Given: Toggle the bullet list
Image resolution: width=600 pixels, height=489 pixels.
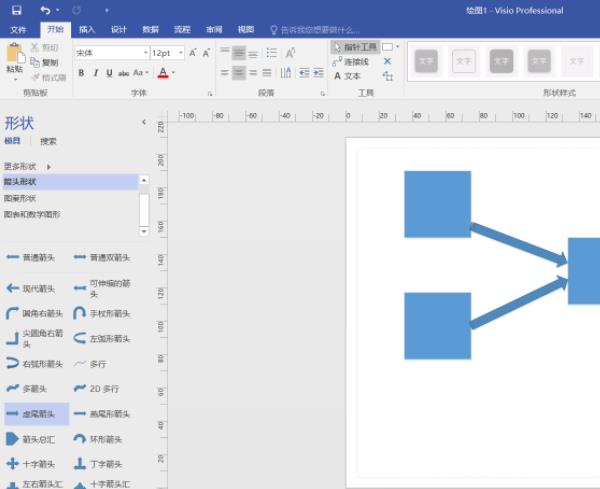Looking at the screenshot, I should click(272, 52).
